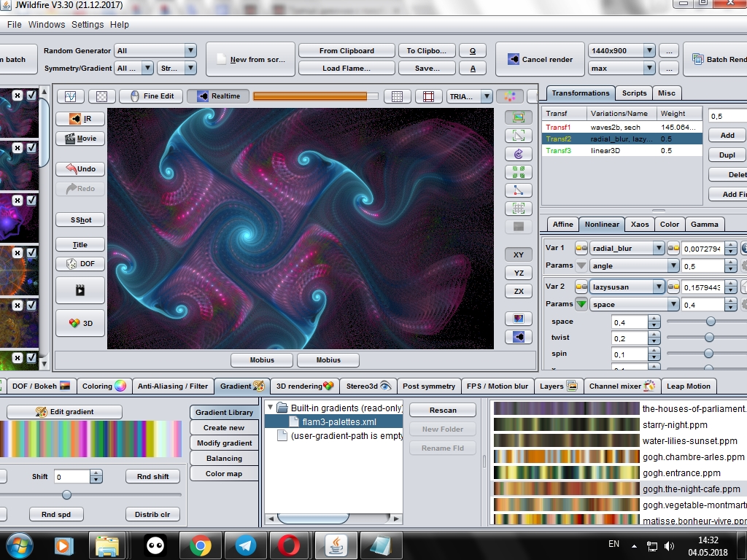
Task: Open Java application in Windows taskbar
Action: click(x=336, y=545)
